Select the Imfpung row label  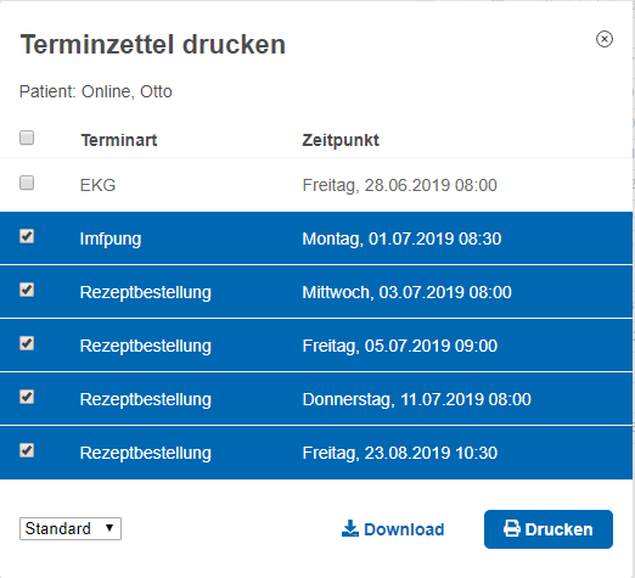[x=110, y=239]
